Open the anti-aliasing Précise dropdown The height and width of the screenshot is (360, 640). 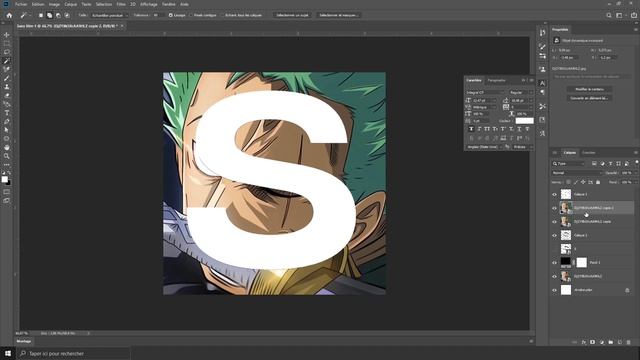[x=522, y=147]
